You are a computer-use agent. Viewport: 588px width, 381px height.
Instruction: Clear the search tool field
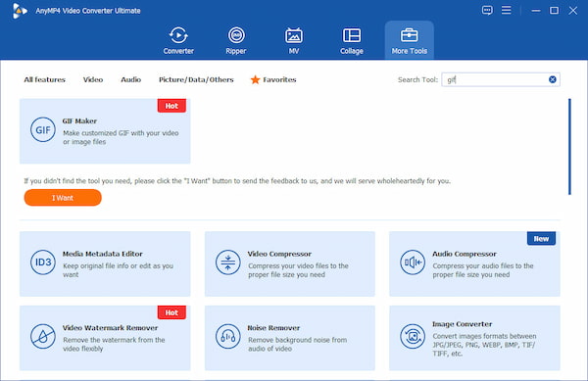tap(553, 79)
